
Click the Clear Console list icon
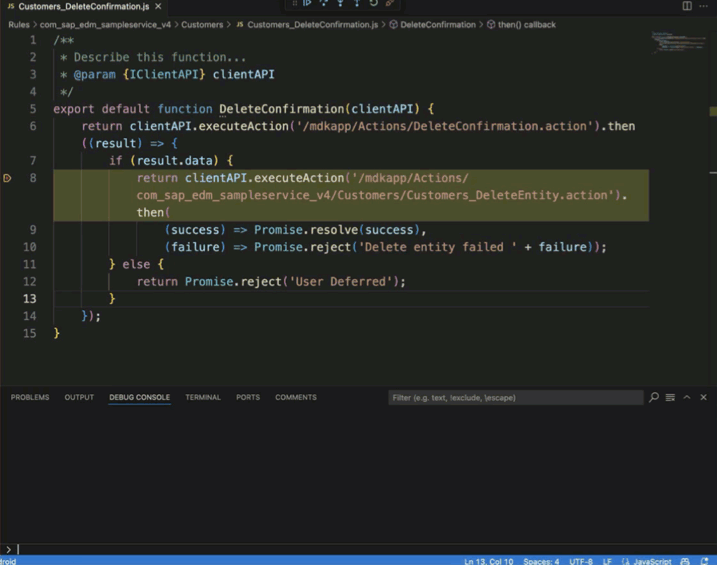tap(670, 397)
